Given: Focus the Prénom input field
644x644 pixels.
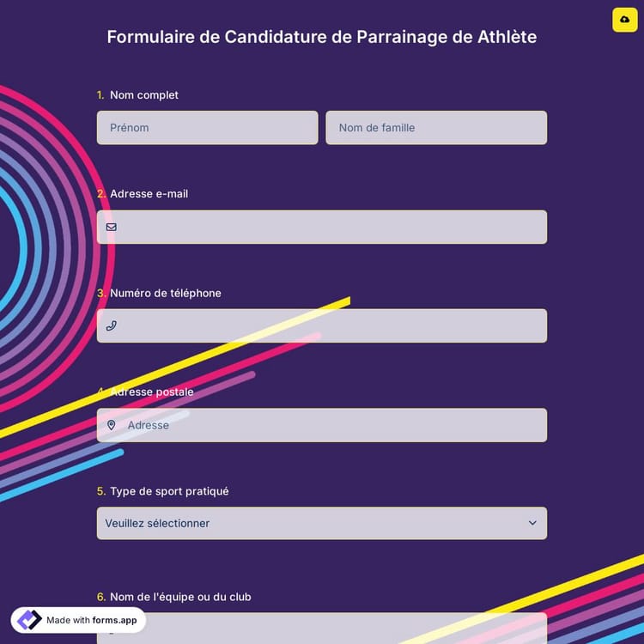Looking at the screenshot, I should (207, 128).
